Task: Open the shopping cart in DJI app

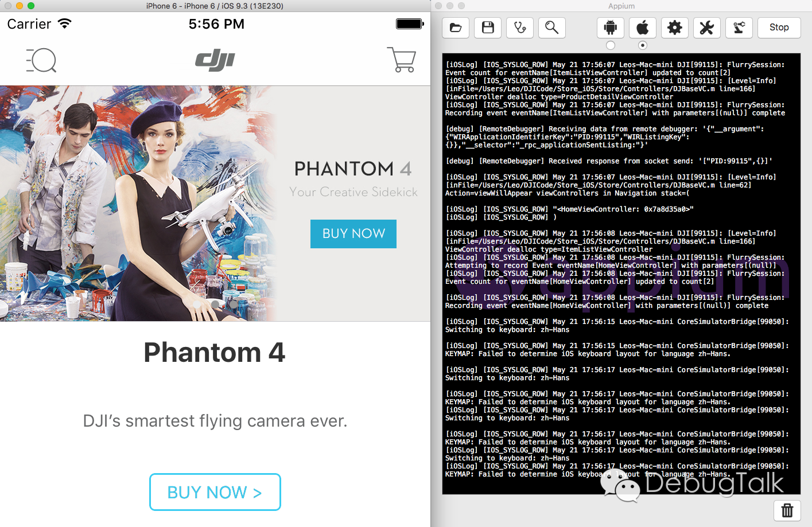Action: coord(402,60)
